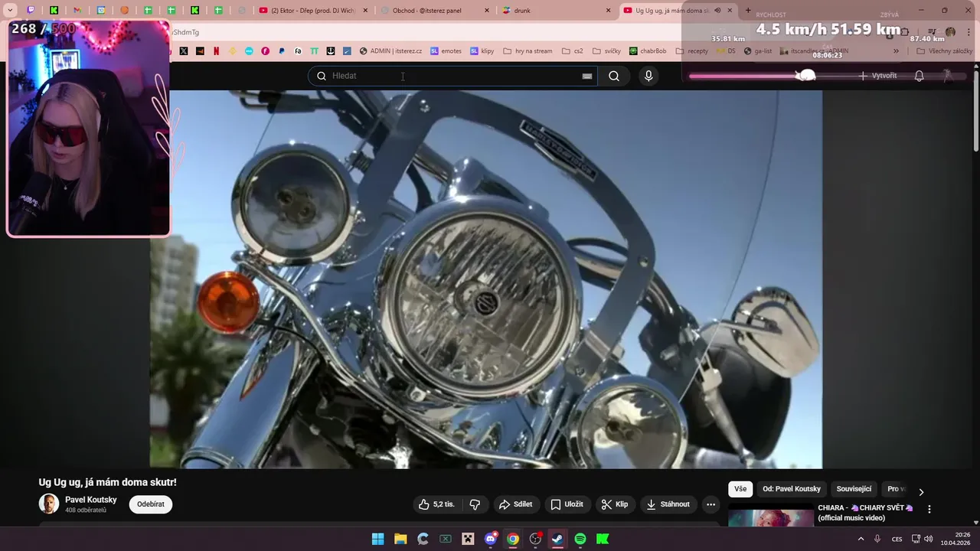This screenshot has height=551, width=980.
Task: Click the Sdílet share button
Action: [515, 504]
